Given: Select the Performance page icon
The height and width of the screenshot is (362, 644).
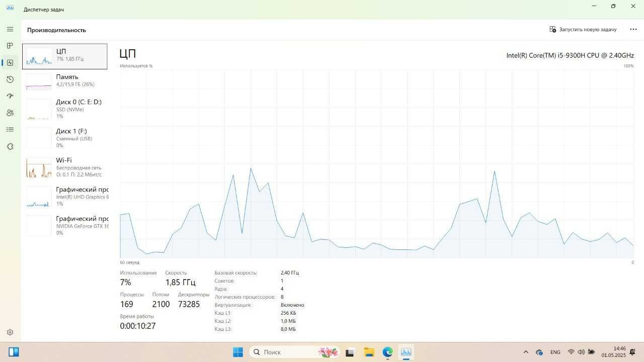Looking at the screenshot, I should coord(10,63).
